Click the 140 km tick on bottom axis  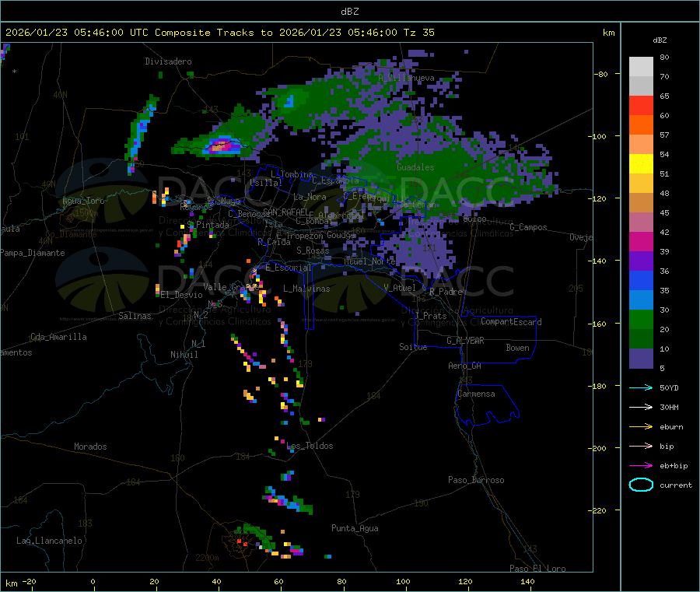coord(527,581)
